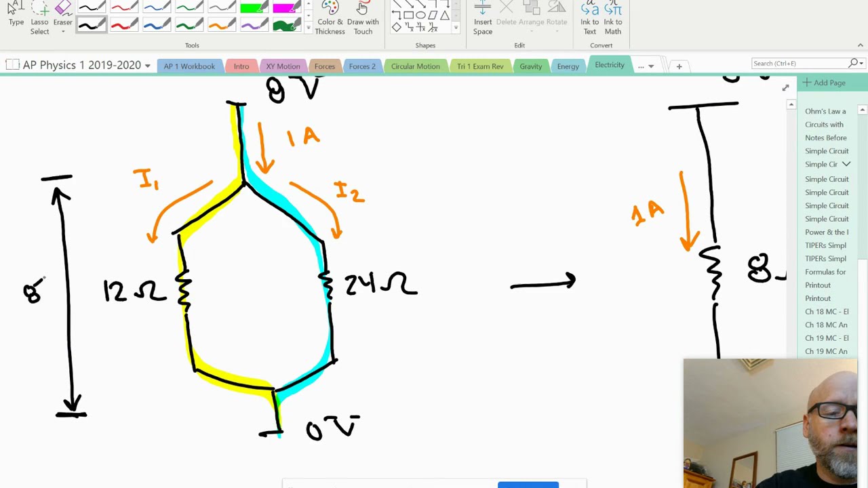Expand the full pen gallery
This screenshot has height=488, width=868.
click(x=309, y=28)
